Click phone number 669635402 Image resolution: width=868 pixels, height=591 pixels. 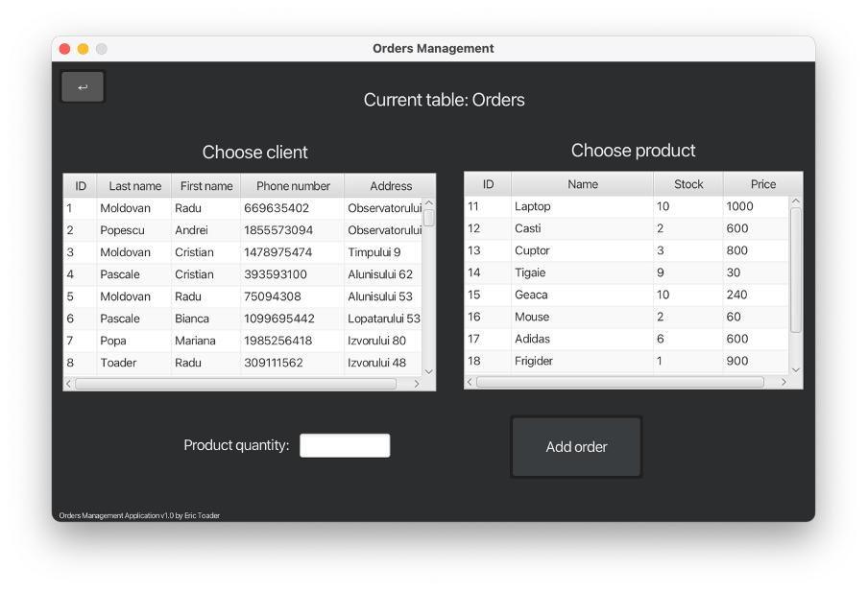(277, 208)
